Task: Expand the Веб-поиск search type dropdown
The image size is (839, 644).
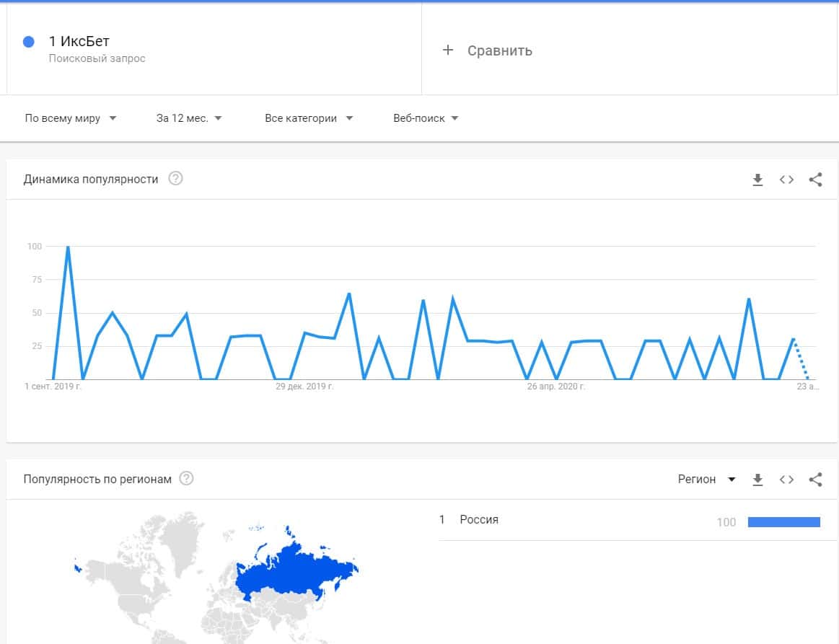Action: [426, 118]
